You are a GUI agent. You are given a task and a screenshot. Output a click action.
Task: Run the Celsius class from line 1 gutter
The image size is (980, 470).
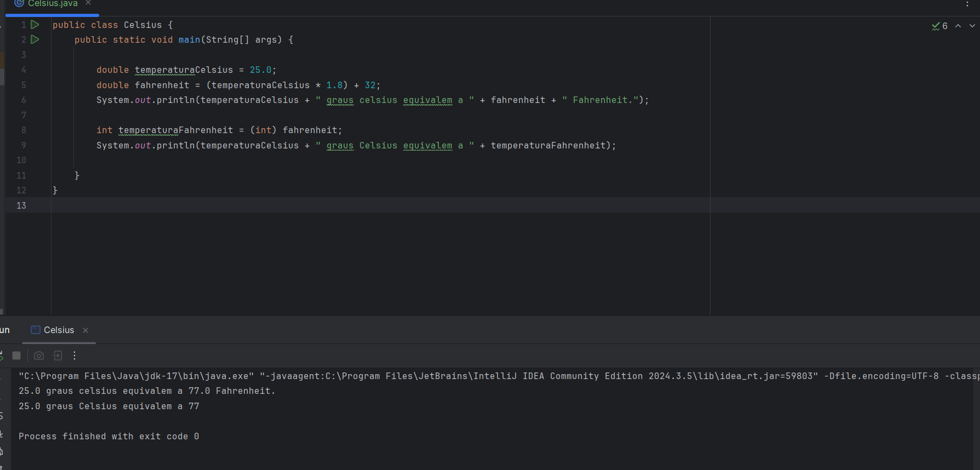(35, 25)
